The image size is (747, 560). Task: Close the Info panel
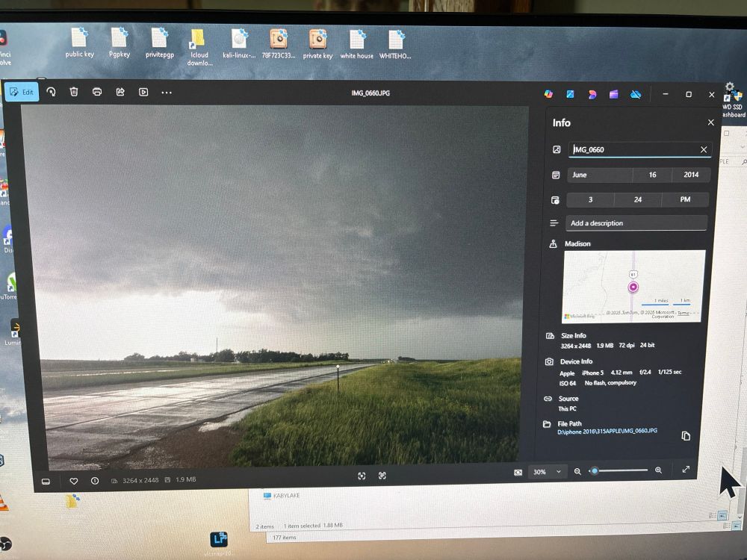(x=711, y=122)
